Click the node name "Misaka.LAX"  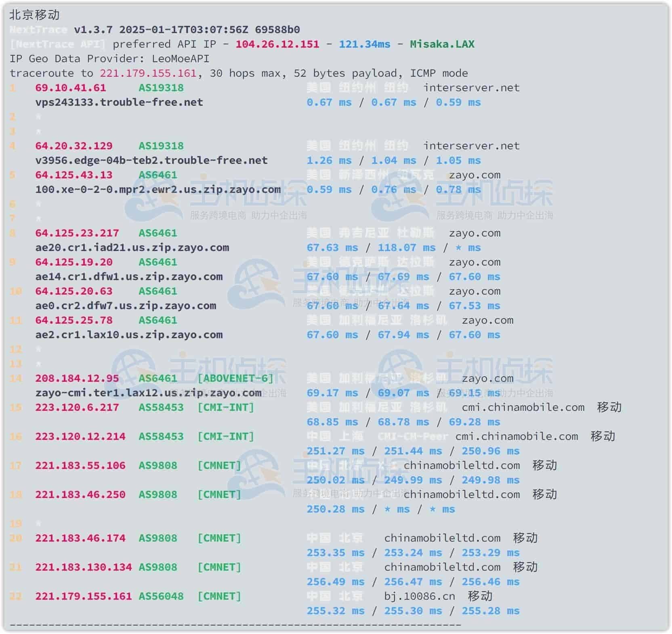[442, 44]
